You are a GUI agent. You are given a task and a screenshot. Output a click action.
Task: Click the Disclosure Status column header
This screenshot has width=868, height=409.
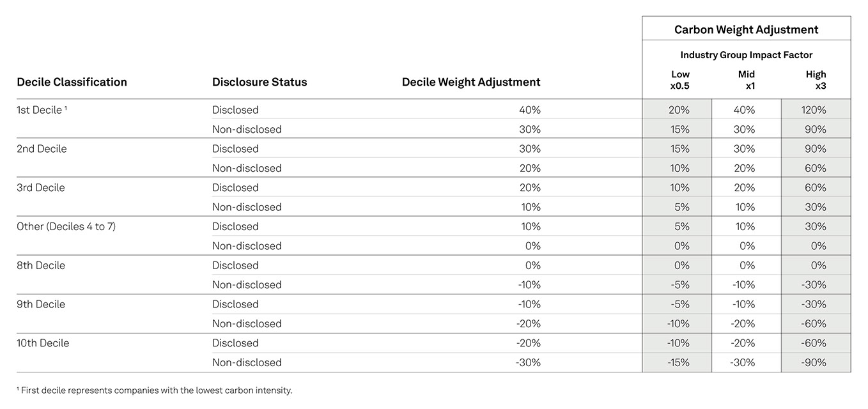pyautogui.click(x=260, y=82)
